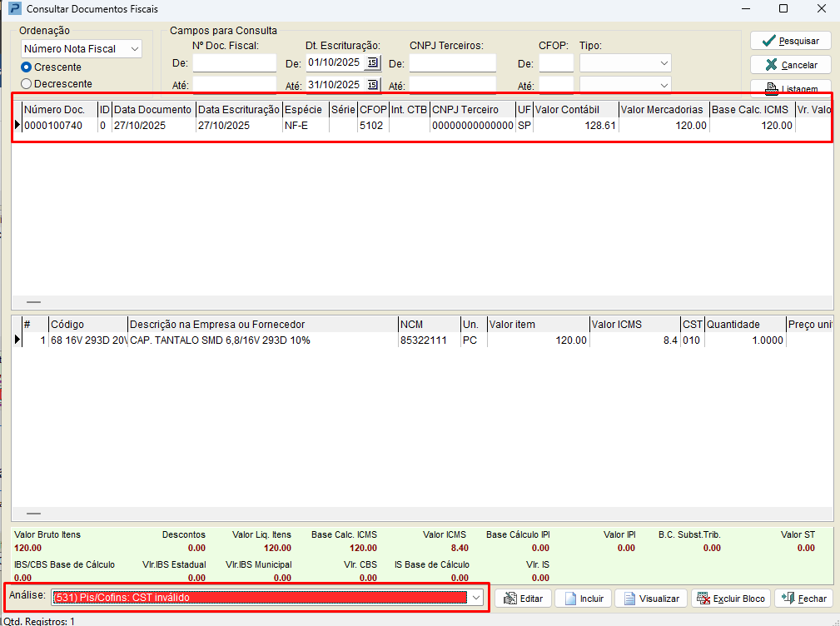Open calendar picker for start Dt. Escrituração

372,63
